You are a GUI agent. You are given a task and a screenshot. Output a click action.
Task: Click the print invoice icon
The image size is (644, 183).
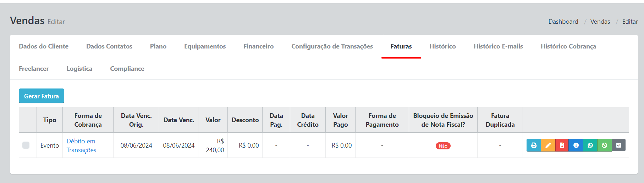[x=534, y=145]
